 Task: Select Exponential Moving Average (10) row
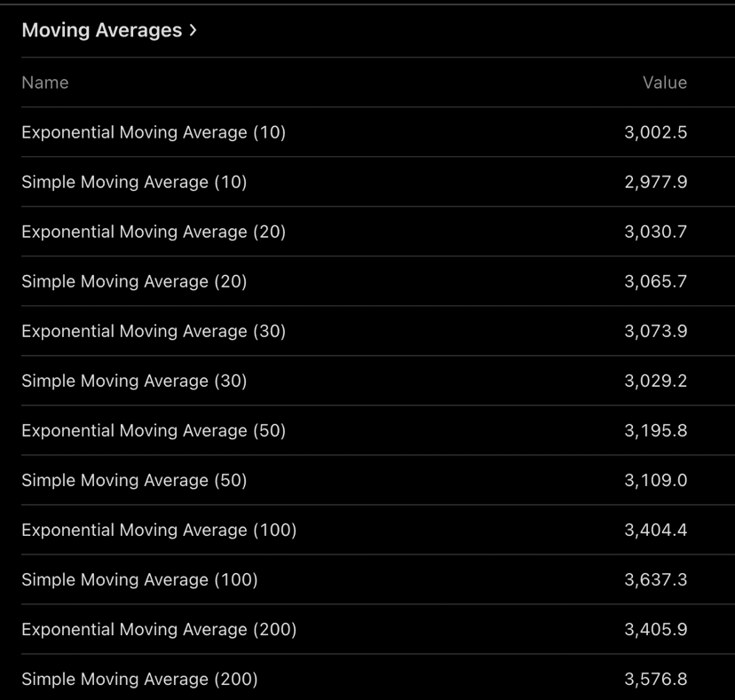154,132
